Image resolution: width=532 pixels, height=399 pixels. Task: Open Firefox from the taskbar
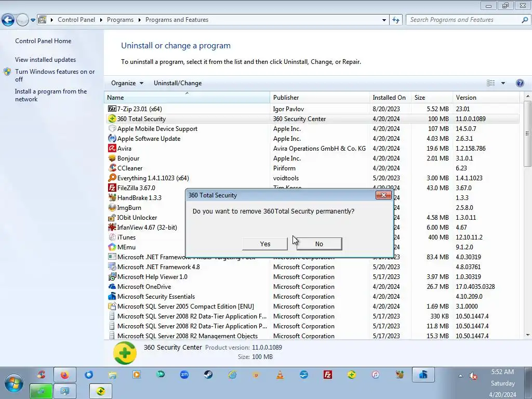tap(64, 375)
